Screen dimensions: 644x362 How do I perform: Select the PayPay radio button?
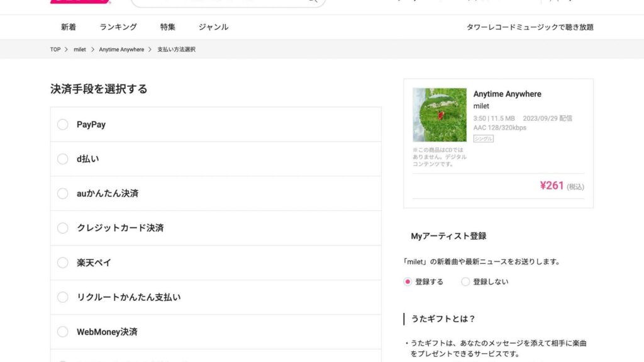62,124
